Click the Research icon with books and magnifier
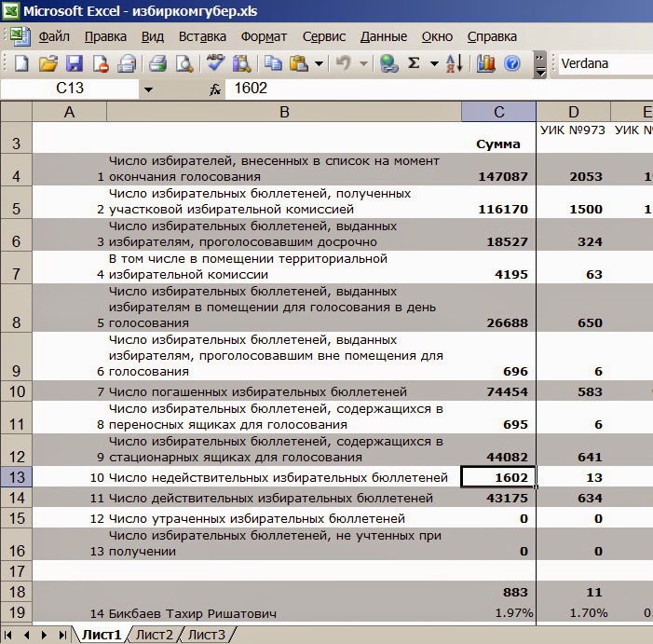The width and height of the screenshot is (653, 644). point(241,63)
